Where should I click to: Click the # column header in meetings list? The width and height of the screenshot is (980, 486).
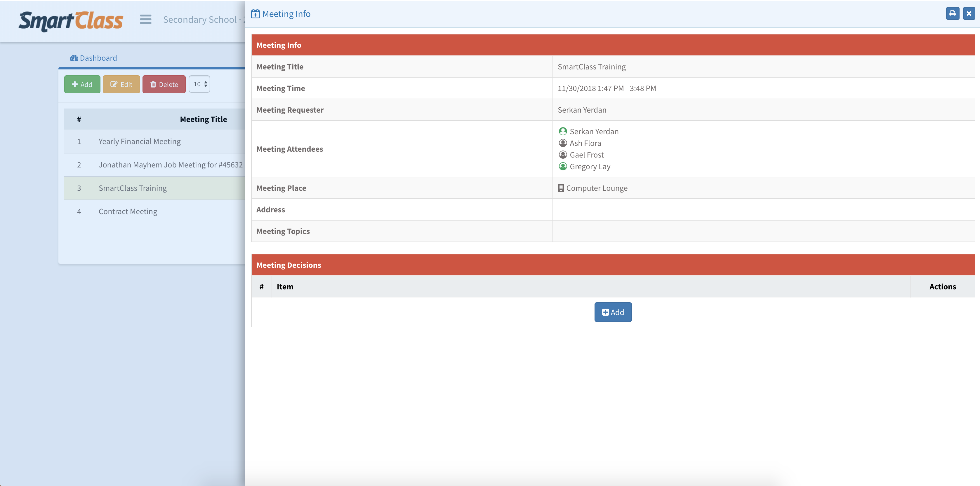(79, 119)
